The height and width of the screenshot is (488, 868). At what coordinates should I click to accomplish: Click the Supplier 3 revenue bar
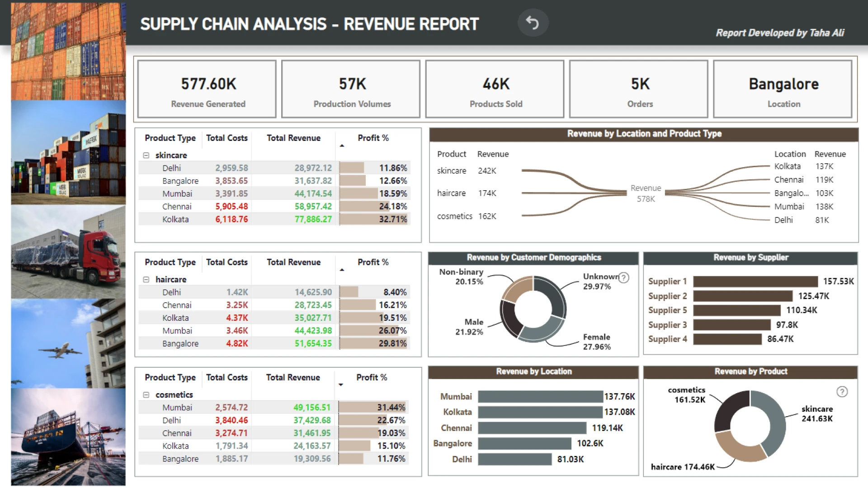[x=732, y=325]
